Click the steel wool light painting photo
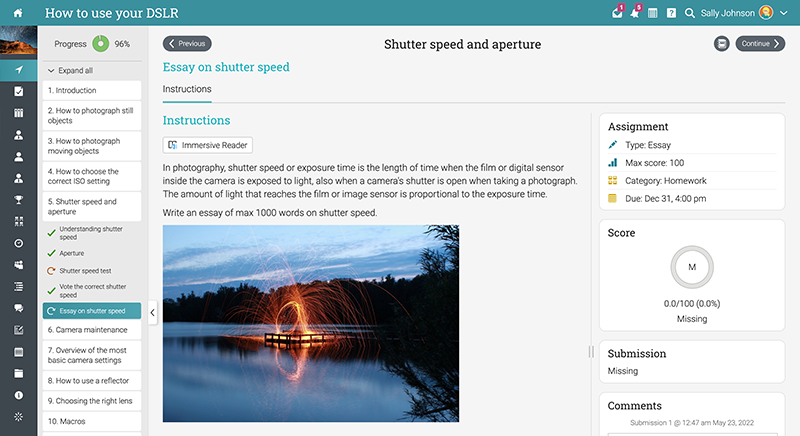This screenshot has width=800, height=436. [311, 323]
